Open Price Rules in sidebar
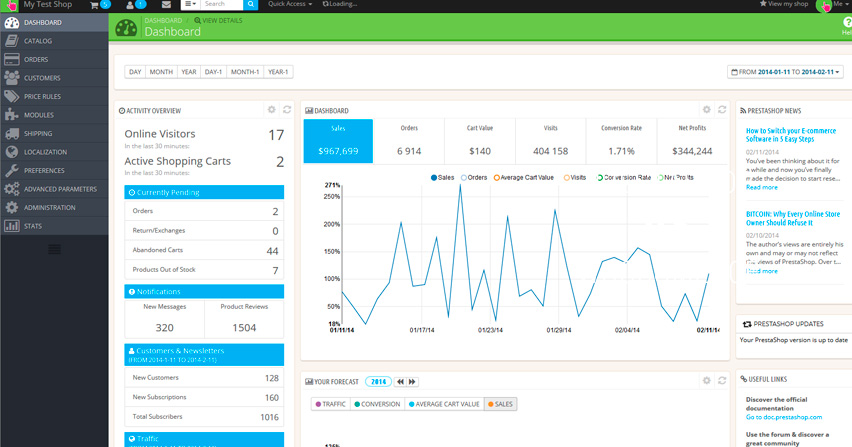The width and height of the screenshot is (852, 447). tap(54, 96)
